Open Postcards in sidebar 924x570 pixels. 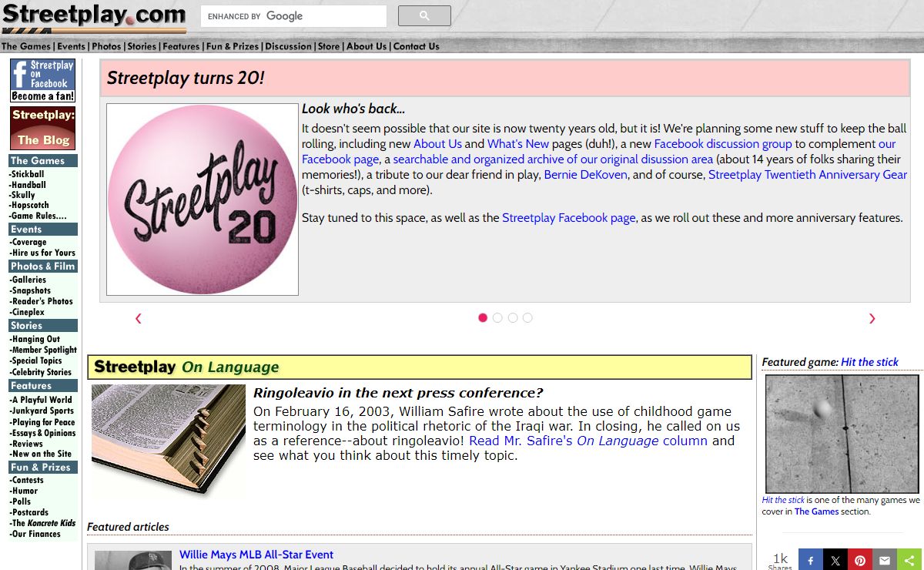point(29,512)
